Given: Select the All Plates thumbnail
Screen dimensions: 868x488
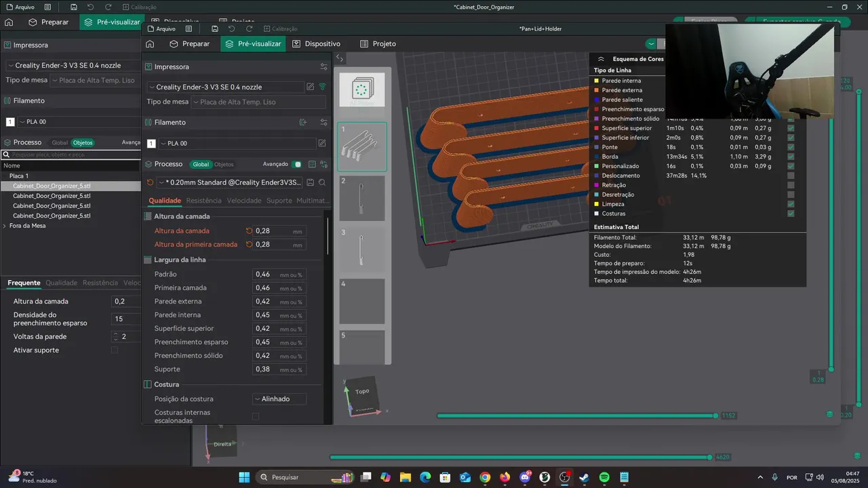Looking at the screenshot, I should pyautogui.click(x=362, y=90).
